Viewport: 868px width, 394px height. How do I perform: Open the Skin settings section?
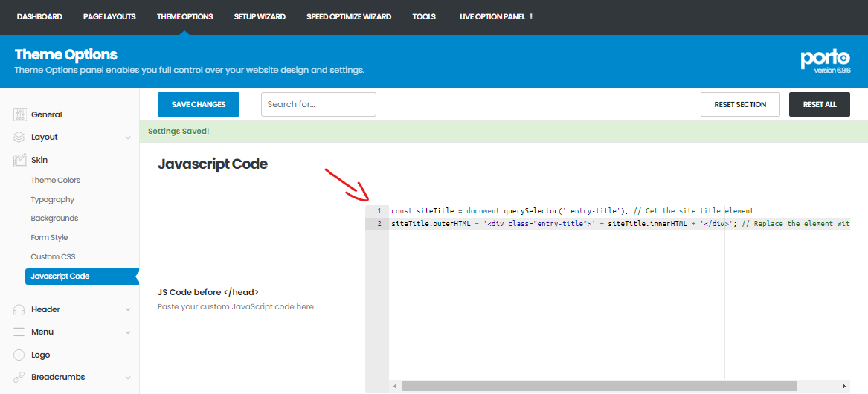[x=39, y=160]
